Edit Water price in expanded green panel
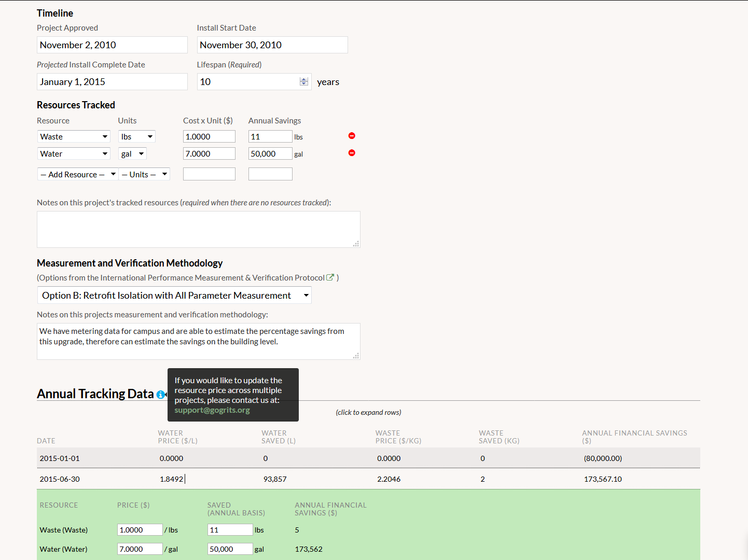The height and width of the screenshot is (560, 748). pyautogui.click(x=140, y=549)
